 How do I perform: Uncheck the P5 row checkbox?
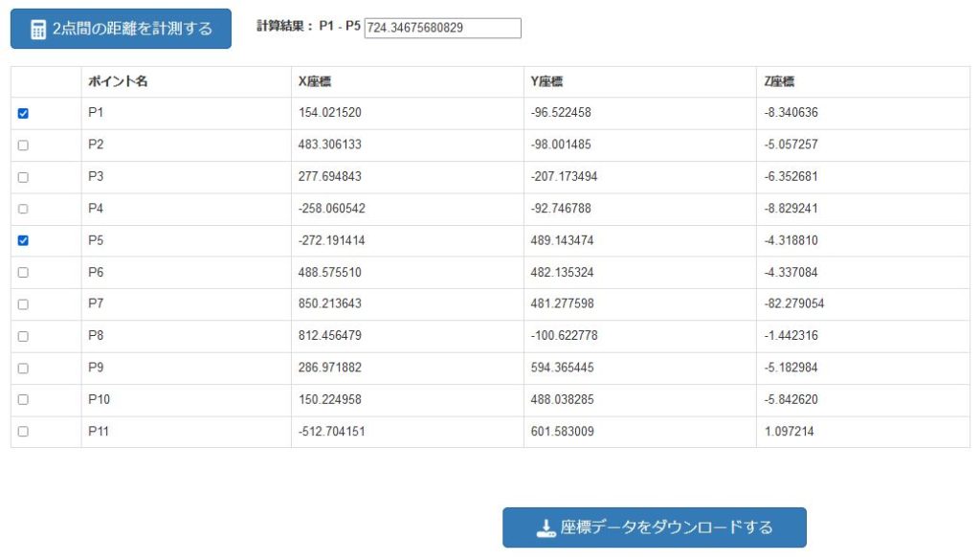click(23, 240)
